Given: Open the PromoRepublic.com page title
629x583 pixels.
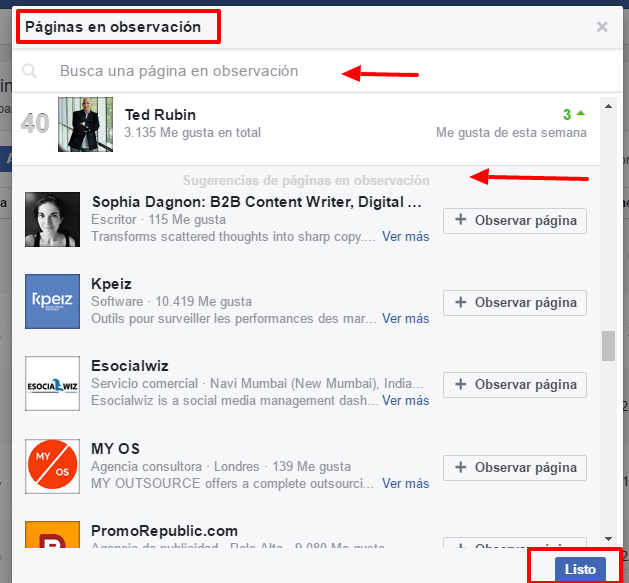Looking at the screenshot, I should (x=164, y=531).
